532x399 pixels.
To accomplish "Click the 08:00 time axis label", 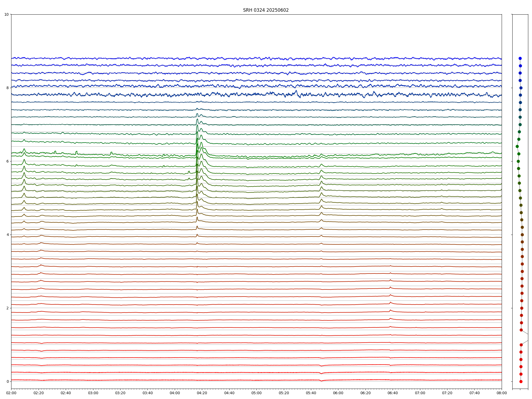I will 502,393.
